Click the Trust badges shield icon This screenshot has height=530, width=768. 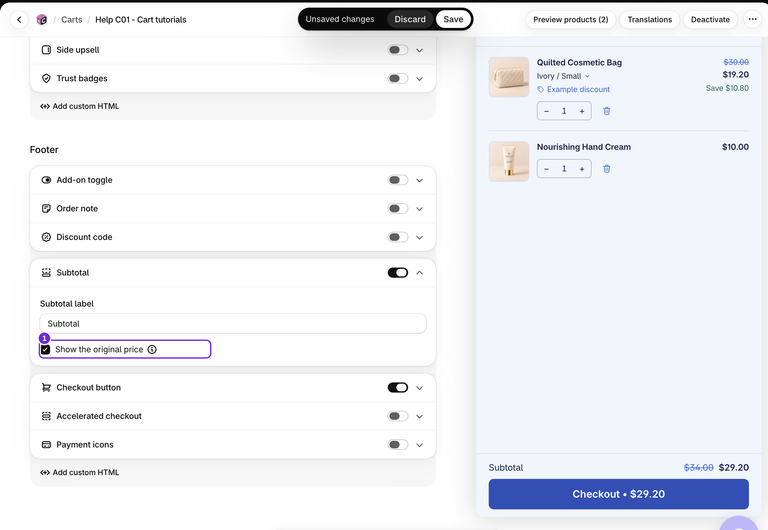(46, 78)
